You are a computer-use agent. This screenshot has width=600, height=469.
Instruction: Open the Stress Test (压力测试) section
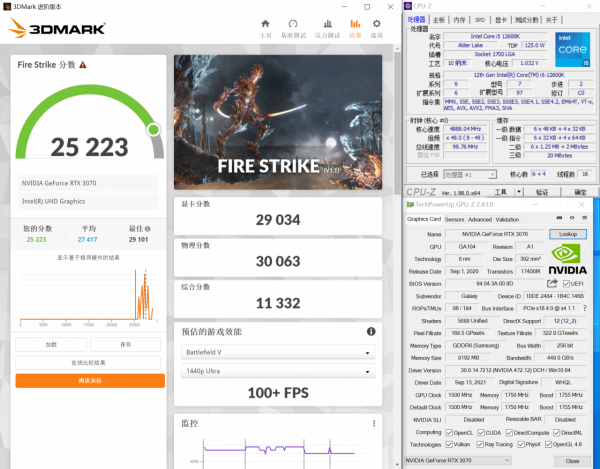pos(328,29)
